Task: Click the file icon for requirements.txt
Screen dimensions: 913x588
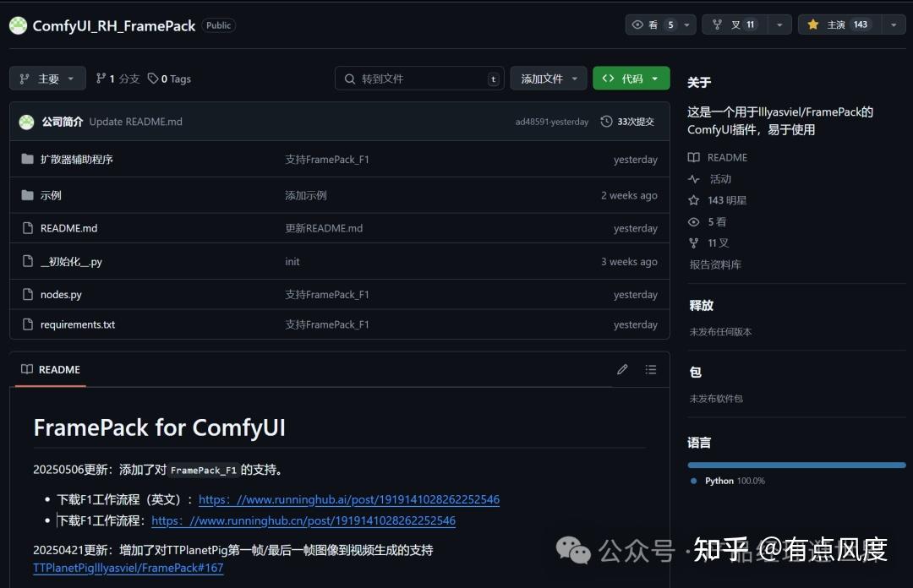Action: [26, 324]
